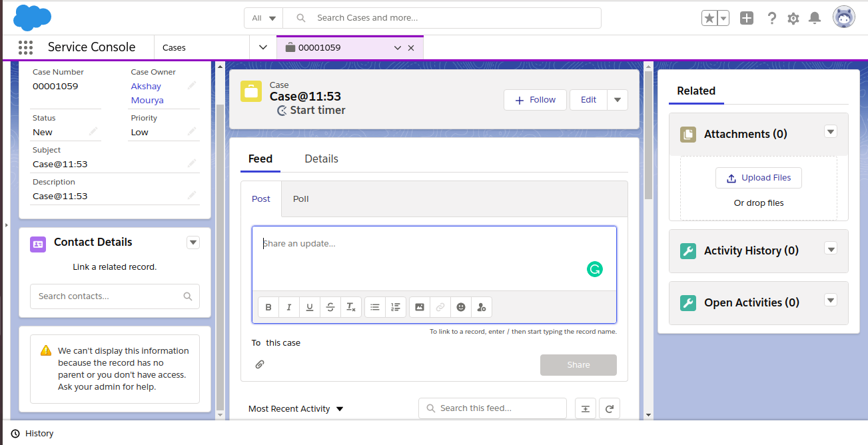Switch to the Feed tab

tap(260, 159)
